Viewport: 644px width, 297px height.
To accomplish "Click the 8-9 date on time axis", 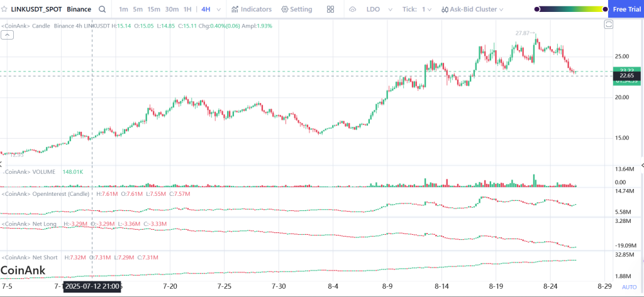I will click(387, 286).
